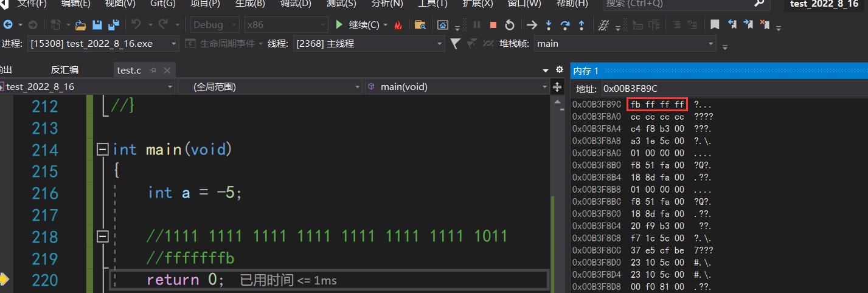Viewport: 868px width, 293px height.
Task: Click the thread filter funnel icon
Action: click(455, 44)
